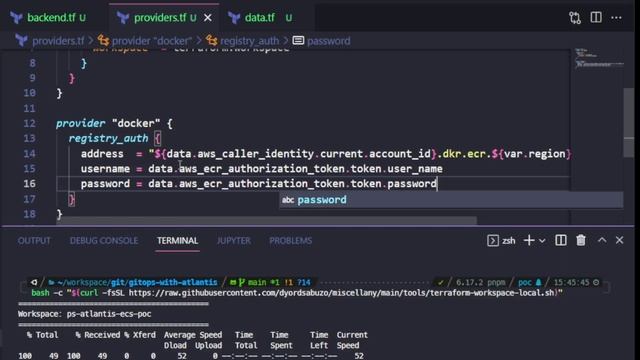Click the Terraform icon on data.tf tab
The width and height of the screenshot is (640, 360).
tap(234, 18)
